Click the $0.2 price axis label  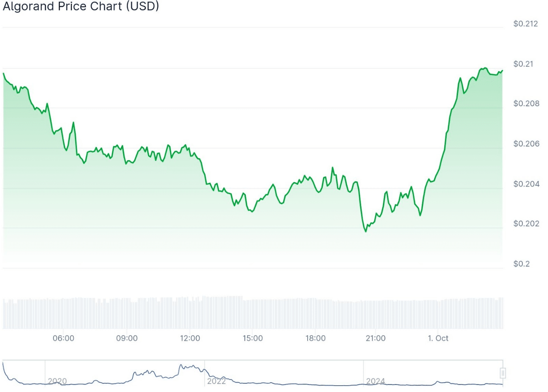pyautogui.click(x=522, y=264)
